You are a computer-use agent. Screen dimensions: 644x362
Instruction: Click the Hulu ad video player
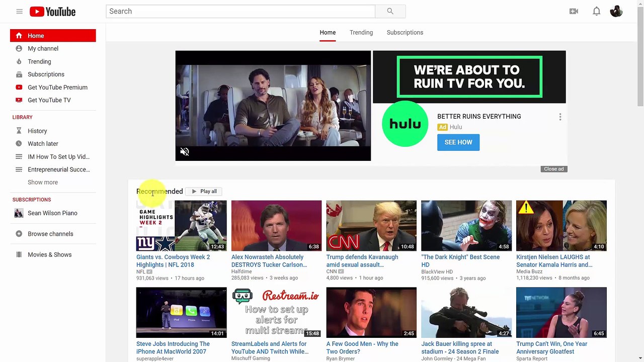coord(273,106)
